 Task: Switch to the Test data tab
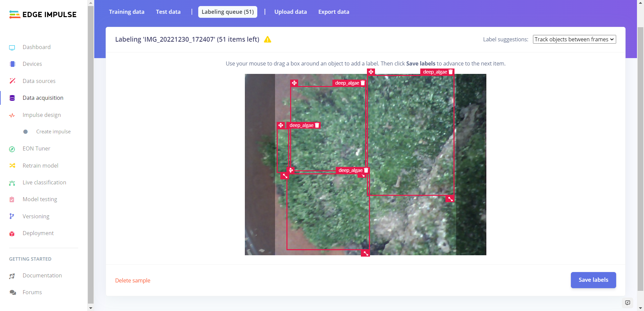pos(168,12)
